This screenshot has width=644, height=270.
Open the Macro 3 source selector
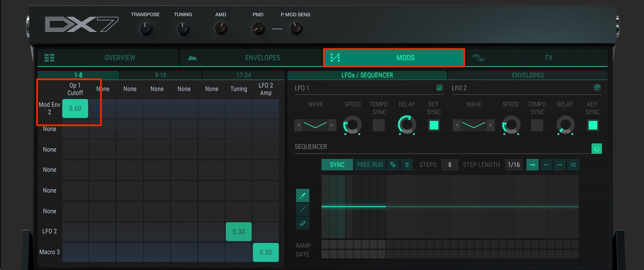50,252
